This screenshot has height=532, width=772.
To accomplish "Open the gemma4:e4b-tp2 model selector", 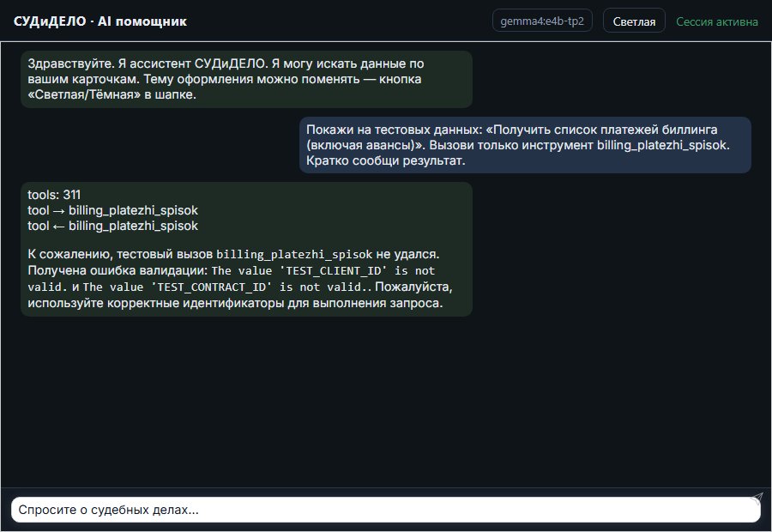I will click(542, 21).
